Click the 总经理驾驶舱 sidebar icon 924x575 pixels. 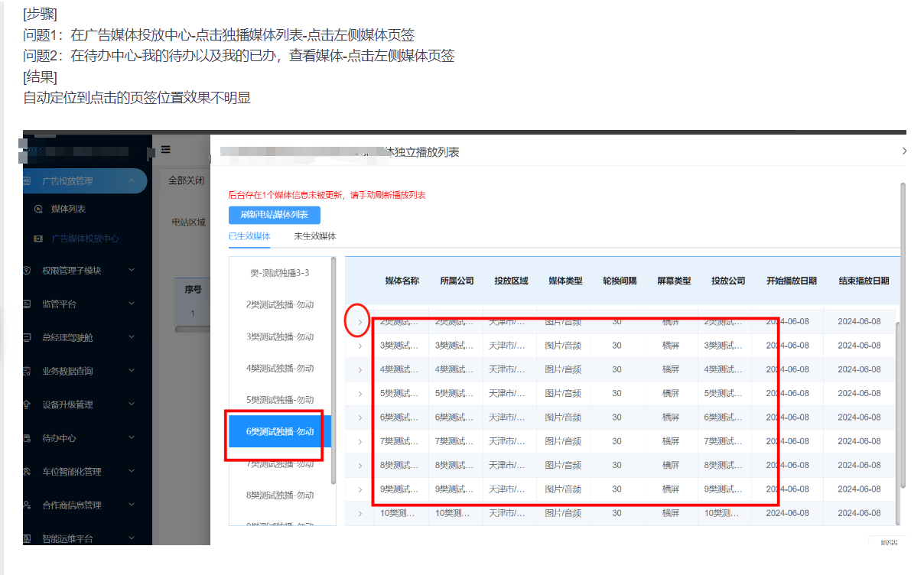[27, 337]
